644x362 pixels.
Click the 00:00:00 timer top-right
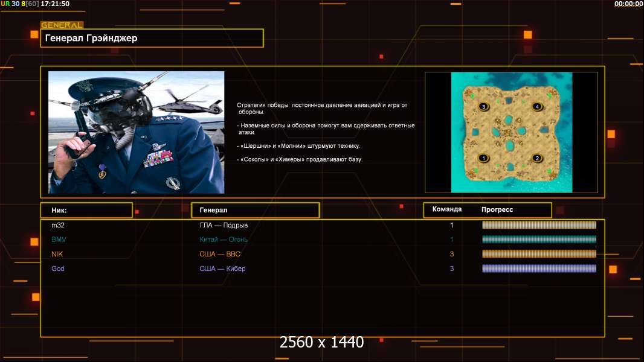[628, 4]
